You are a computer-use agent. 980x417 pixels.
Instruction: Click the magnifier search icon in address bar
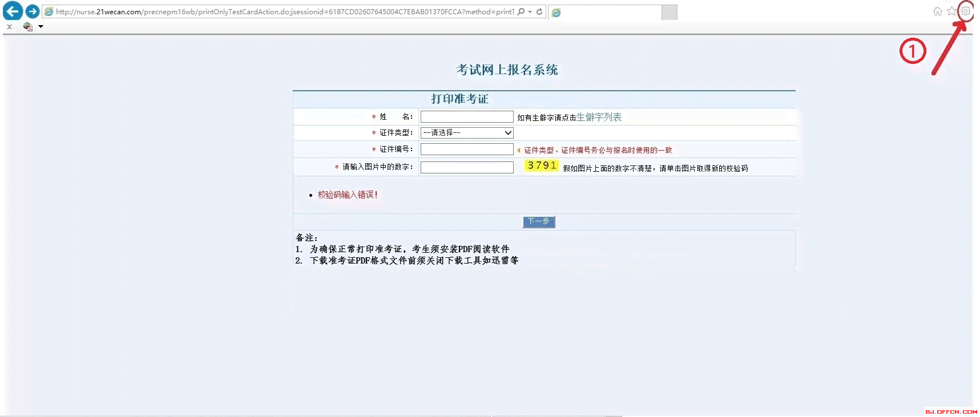click(521, 11)
